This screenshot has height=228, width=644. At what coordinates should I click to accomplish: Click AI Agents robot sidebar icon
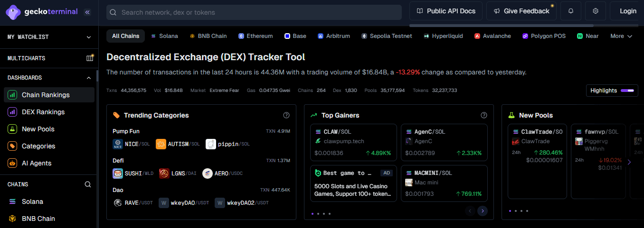pyautogui.click(x=12, y=163)
